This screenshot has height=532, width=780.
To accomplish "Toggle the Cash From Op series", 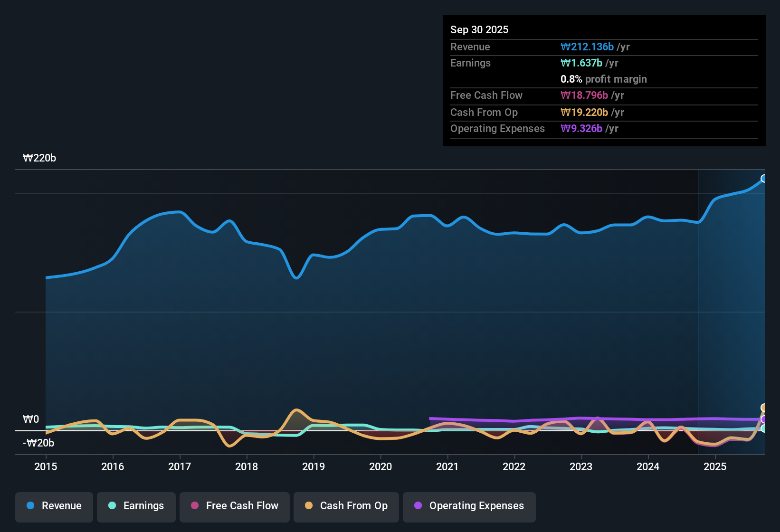I will tap(346, 506).
